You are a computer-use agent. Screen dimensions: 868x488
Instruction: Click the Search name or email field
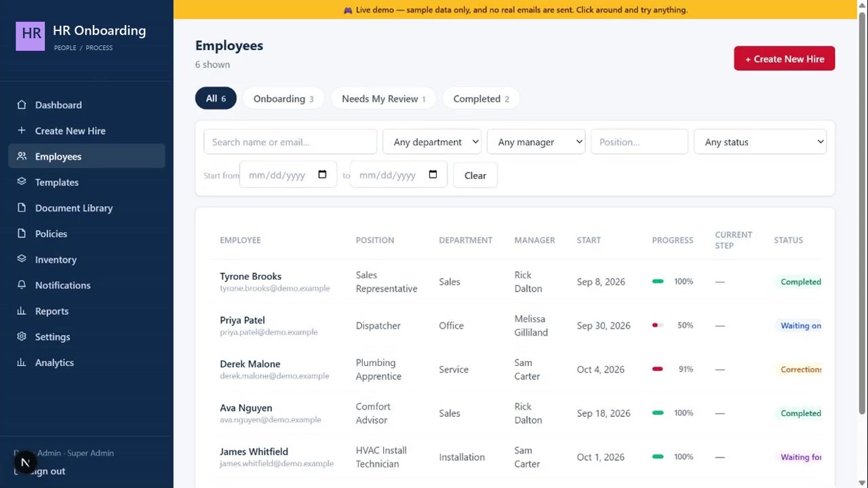290,142
